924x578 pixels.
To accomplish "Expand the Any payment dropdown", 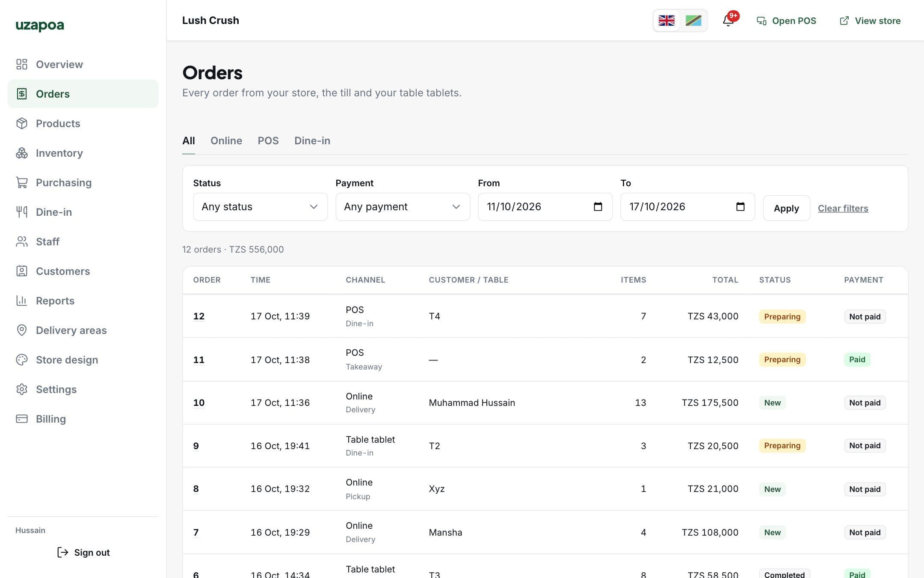I will (403, 207).
